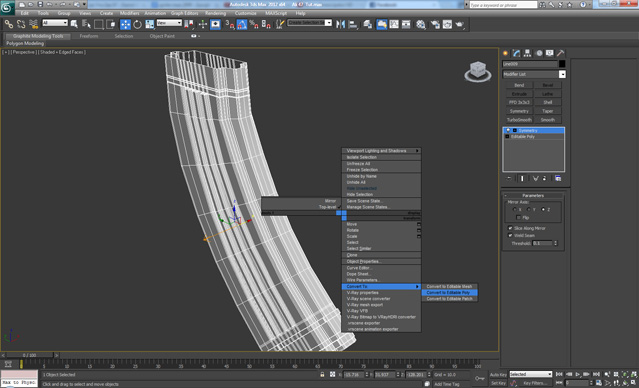The height and width of the screenshot is (388, 639).
Task: Select the Z mirror axis radio
Action: (543, 209)
